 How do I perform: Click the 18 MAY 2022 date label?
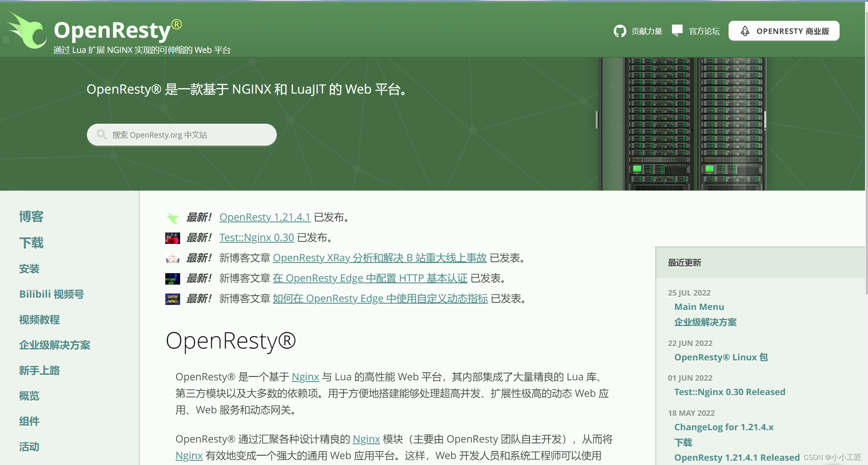(691, 413)
